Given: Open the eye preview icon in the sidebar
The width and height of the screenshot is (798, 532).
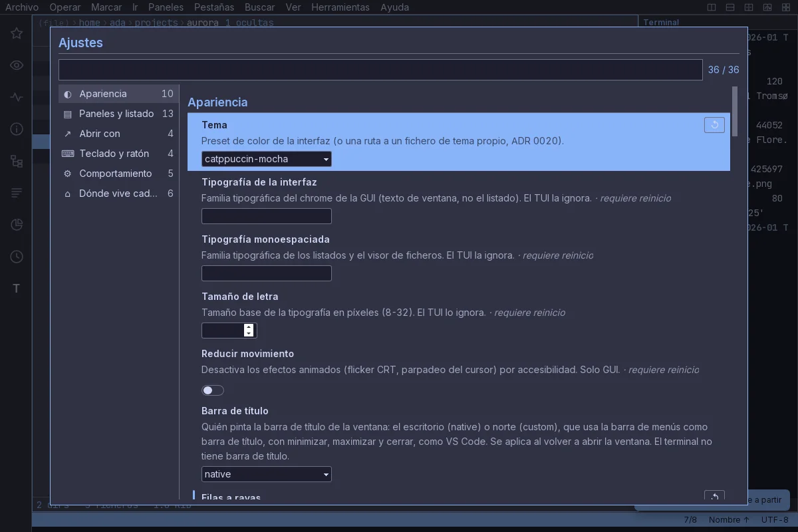Looking at the screenshot, I should tap(17, 65).
